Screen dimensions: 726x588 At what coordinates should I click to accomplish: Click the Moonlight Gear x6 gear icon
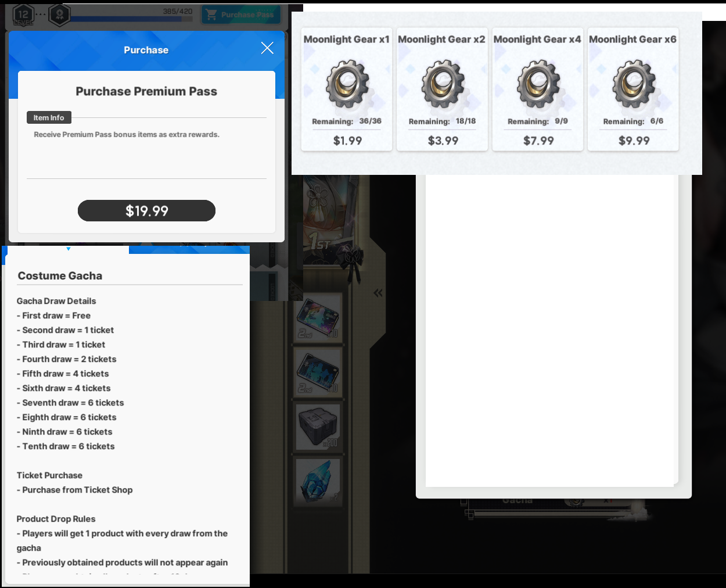point(634,84)
